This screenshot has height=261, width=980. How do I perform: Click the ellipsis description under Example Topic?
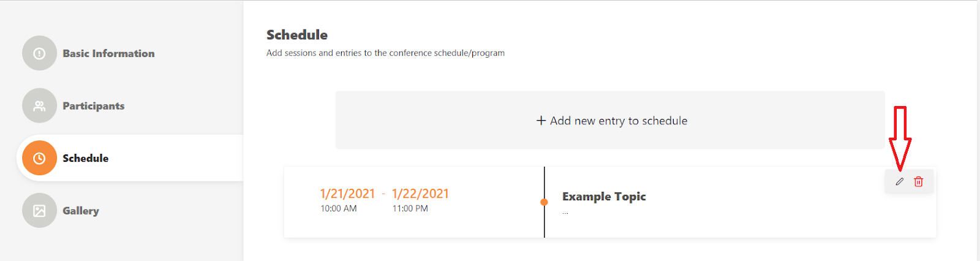pyautogui.click(x=565, y=212)
